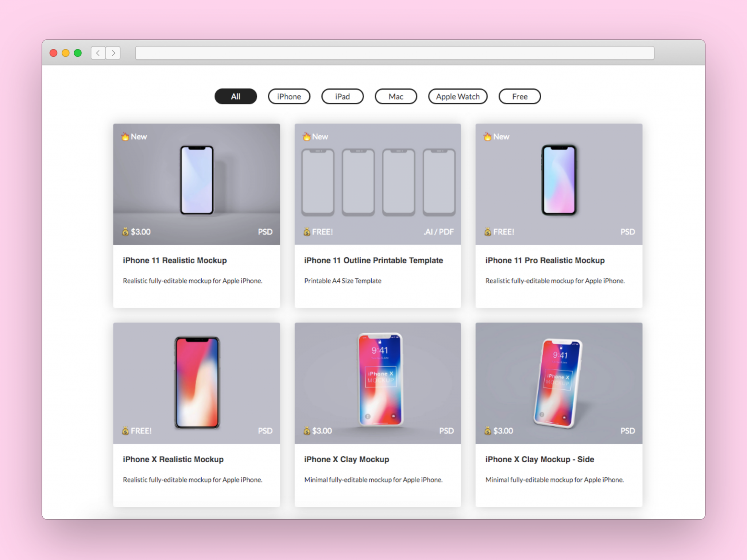Screen dimensions: 747x560
Task: Click the coin icon on iPhone X Clay Mockup
Action: pos(306,431)
